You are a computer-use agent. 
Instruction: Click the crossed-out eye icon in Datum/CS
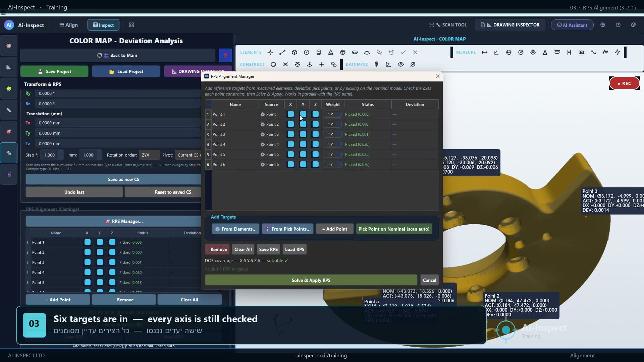pos(413,64)
